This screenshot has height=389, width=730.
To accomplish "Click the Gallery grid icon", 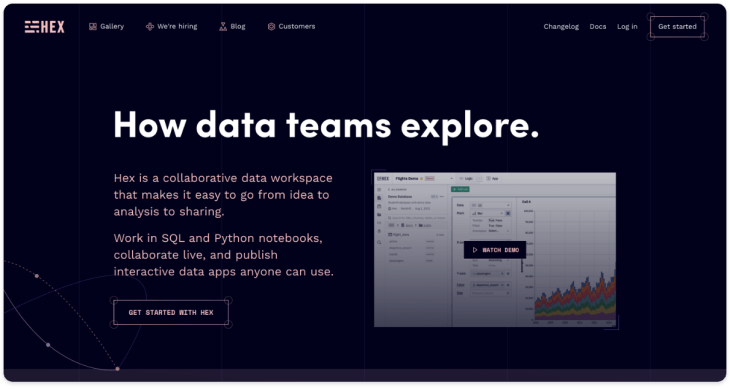I will 93,27.
